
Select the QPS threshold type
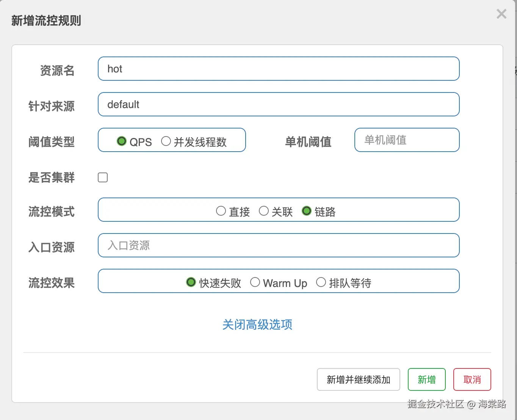pos(122,141)
